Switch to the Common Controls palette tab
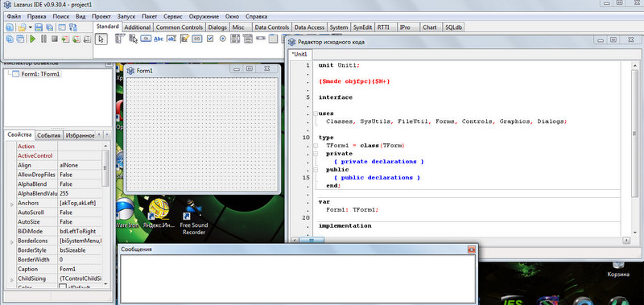Viewport: 644px width, 305px height. point(180,27)
